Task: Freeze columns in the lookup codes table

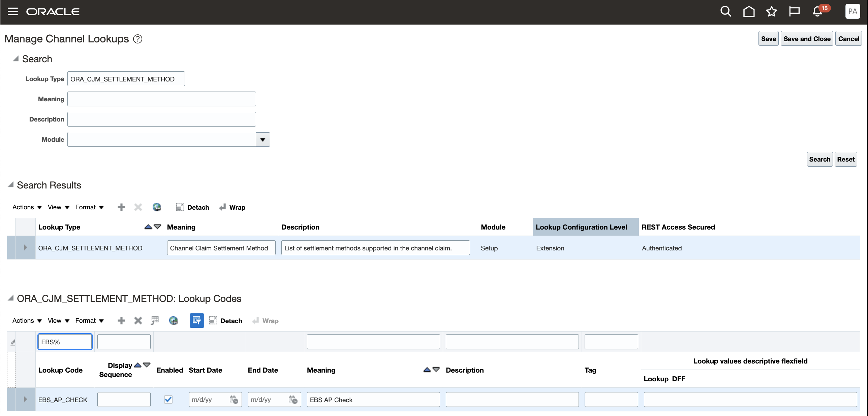Action: [x=155, y=320]
